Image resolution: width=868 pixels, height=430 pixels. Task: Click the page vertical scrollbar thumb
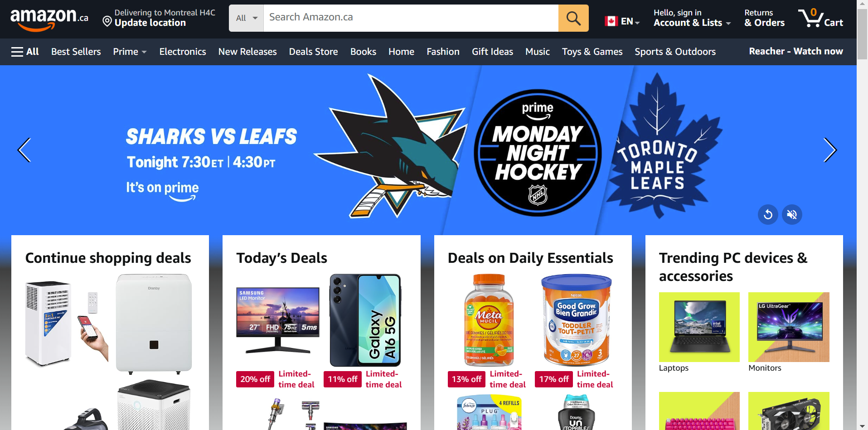click(x=863, y=34)
